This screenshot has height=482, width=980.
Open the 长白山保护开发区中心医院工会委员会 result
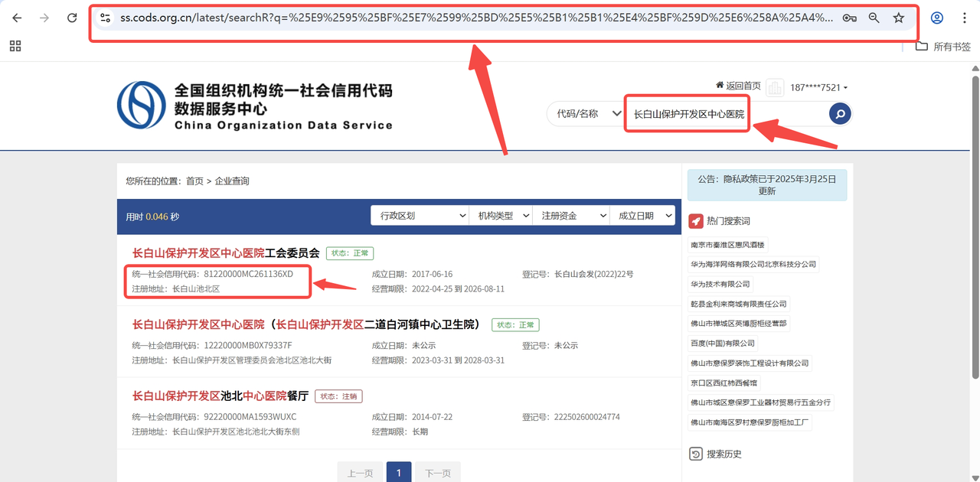(x=226, y=252)
